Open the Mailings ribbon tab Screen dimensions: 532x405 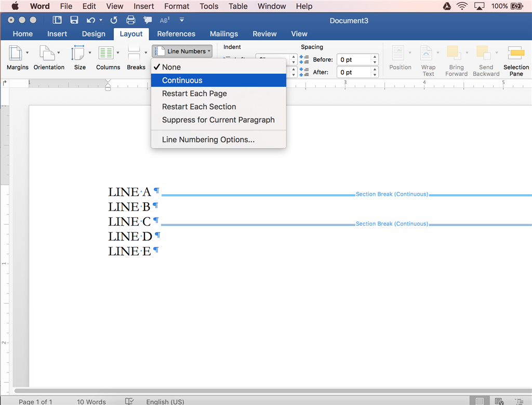[224, 34]
